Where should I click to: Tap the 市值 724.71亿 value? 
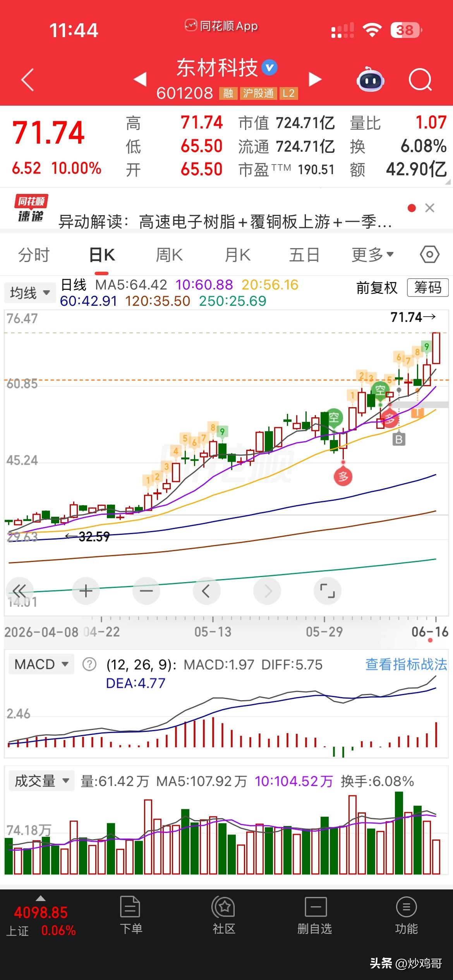point(305,123)
